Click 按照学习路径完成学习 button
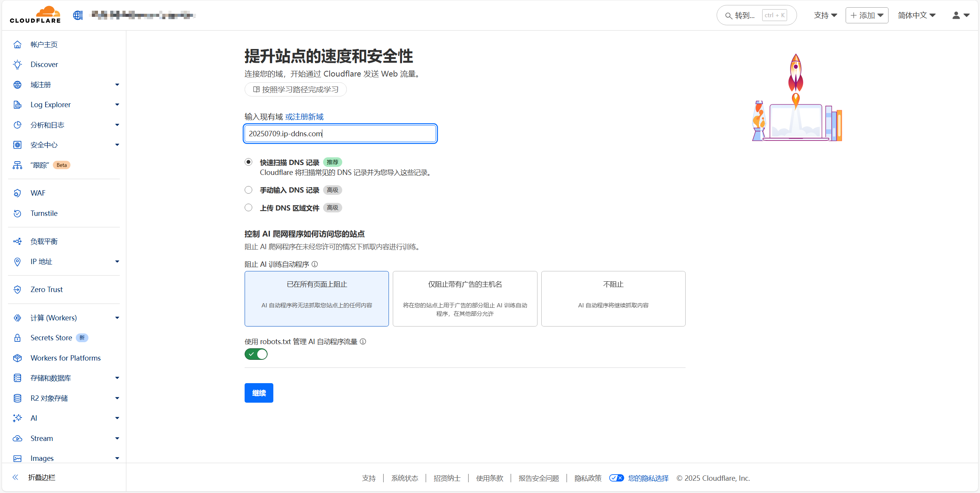 pyautogui.click(x=296, y=90)
